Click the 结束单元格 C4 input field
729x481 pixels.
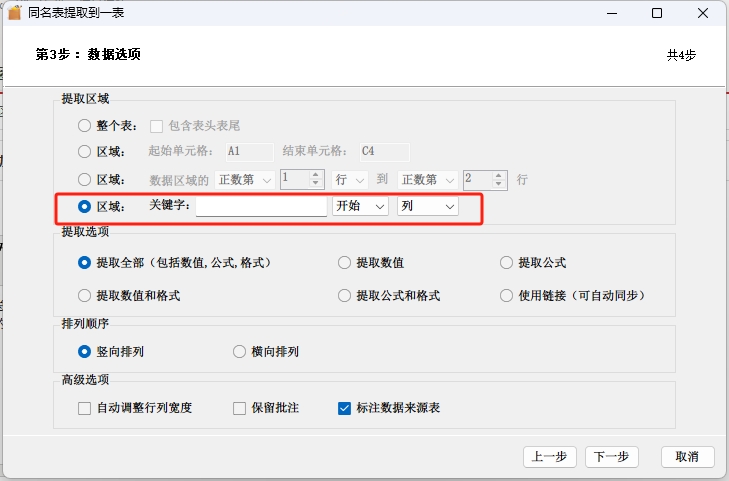pyautogui.click(x=384, y=152)
